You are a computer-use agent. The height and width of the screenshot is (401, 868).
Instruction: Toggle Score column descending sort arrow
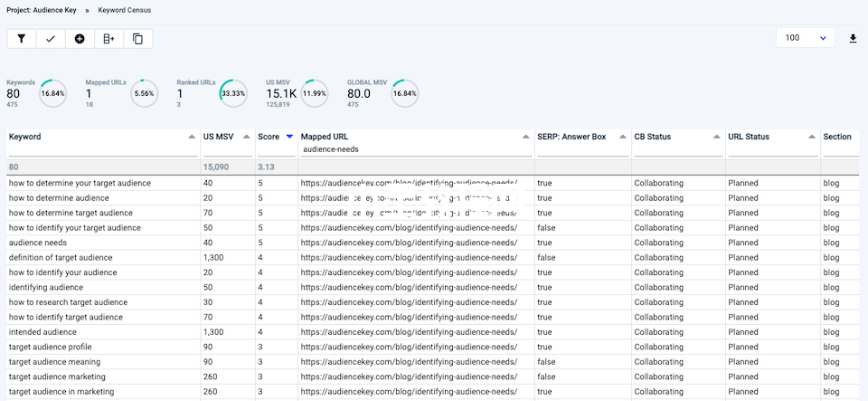289,137
